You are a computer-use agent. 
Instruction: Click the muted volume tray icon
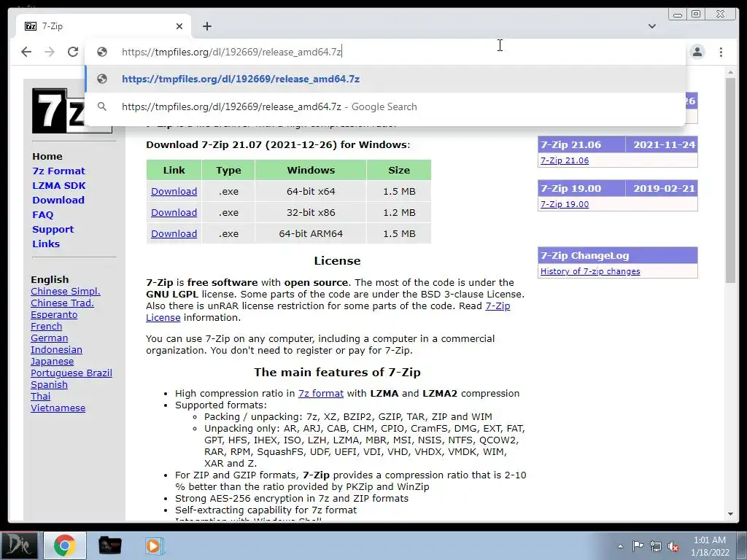click(673, 546)
